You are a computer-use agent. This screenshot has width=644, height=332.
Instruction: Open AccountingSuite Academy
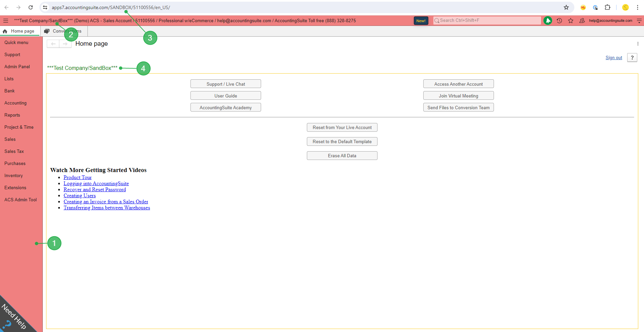click(x=226, y=108)
